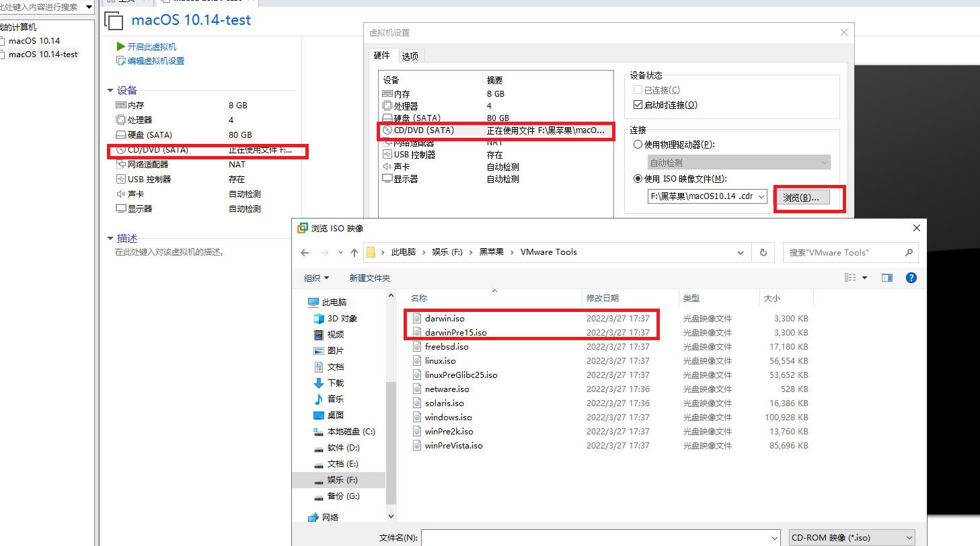
Task: Open the library search filter dropdown
Action: [89, 7]
